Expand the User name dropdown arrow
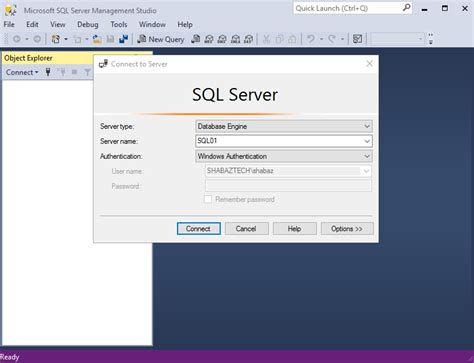The image size is (474, 363). pyautogui.click(x=366, y=171)
